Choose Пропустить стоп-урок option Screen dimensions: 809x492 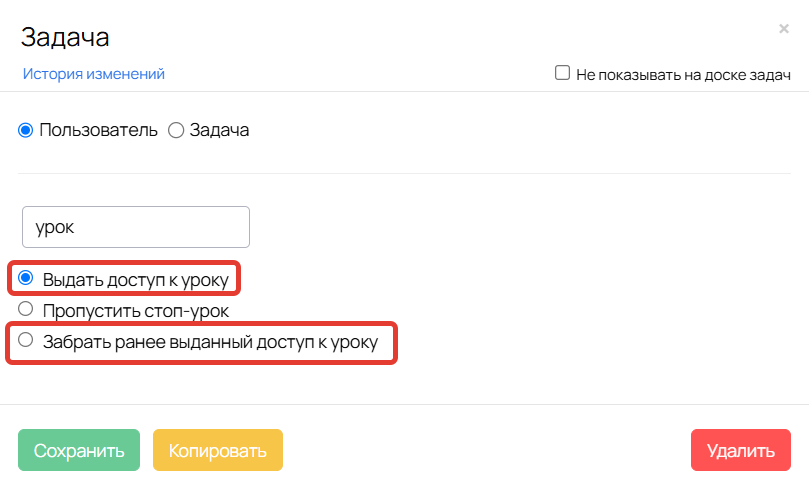click(x=25, y=309)
